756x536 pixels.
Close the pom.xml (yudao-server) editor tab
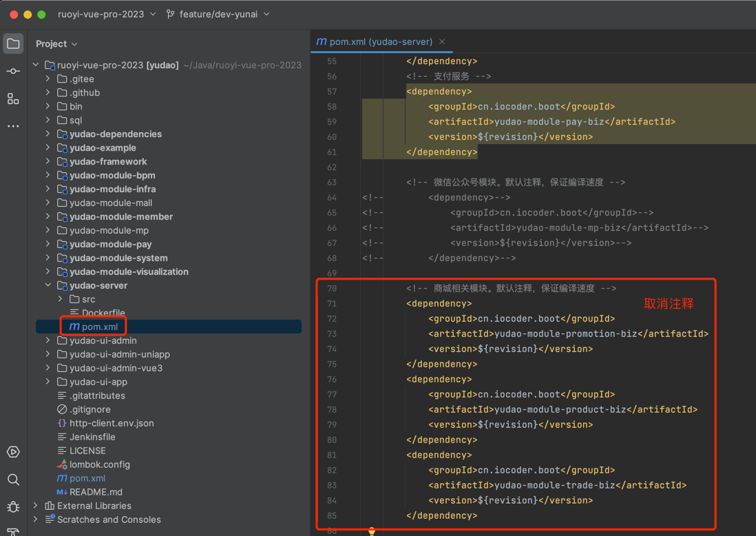442,42
